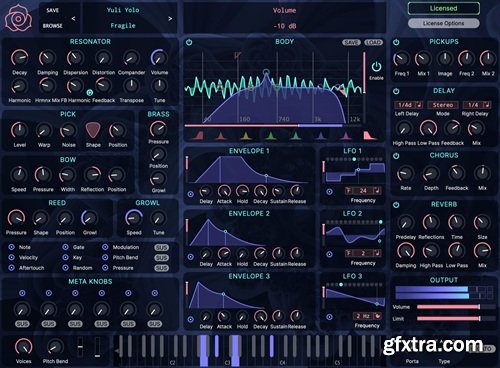
Task: Click the Pitch Bend knob
Action: (55, 347)
